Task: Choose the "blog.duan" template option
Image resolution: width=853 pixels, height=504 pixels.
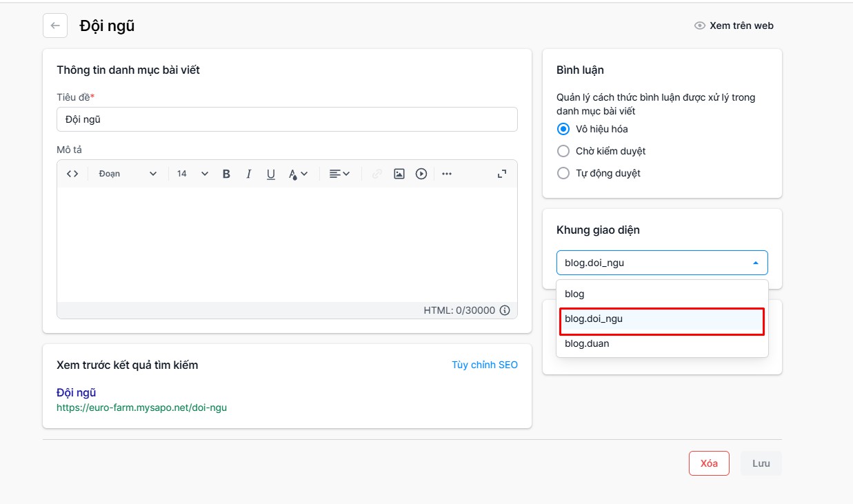Action: 662,343
